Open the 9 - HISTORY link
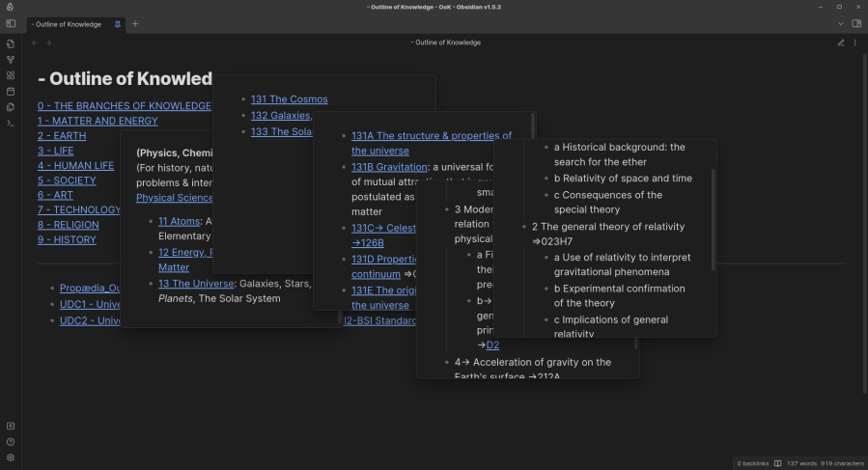This screenshot has width=868, height=470. pos(67,239)
